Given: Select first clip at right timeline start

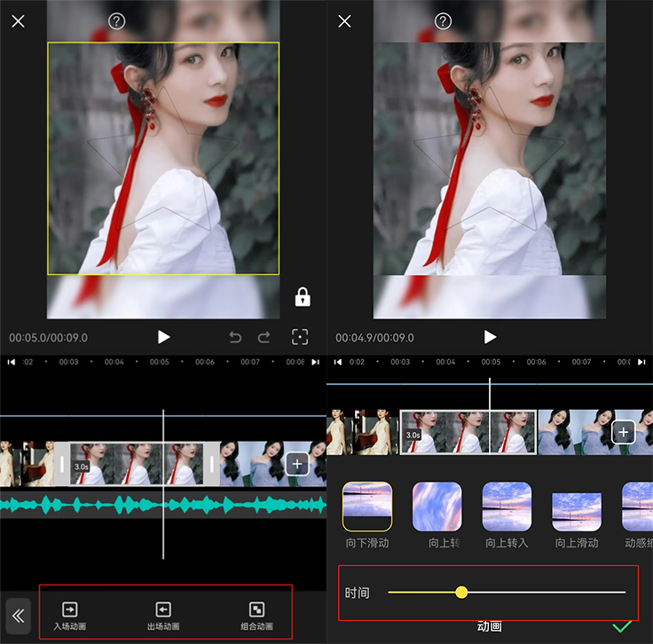Looking at the screenshot, I should coord(362,432).
